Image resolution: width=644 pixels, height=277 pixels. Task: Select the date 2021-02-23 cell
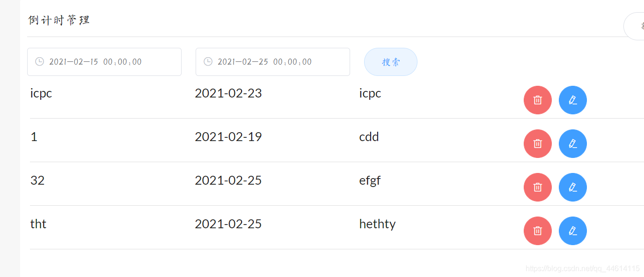(x=228, y=93)
